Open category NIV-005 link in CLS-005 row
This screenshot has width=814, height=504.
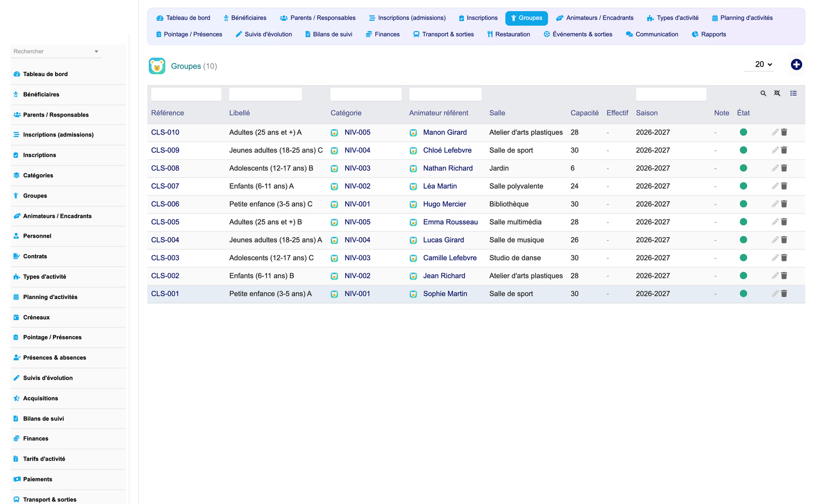[x=357, y=222]
